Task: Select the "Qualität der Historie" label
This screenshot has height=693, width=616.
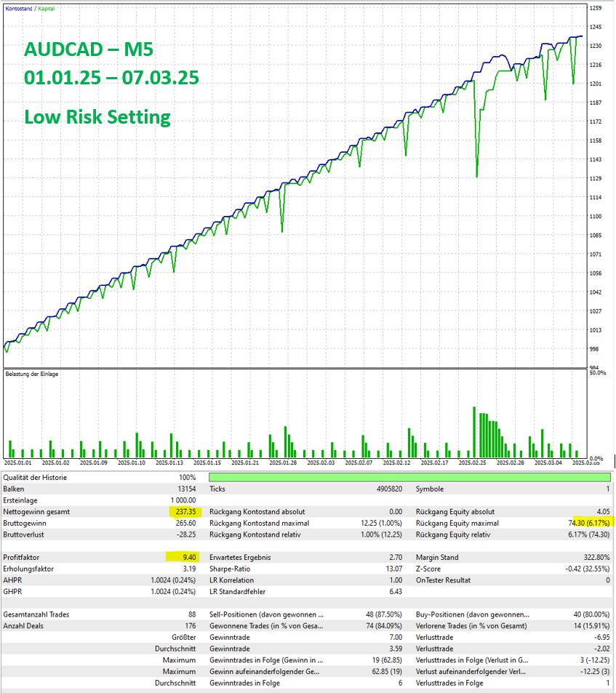Action: 36,477
